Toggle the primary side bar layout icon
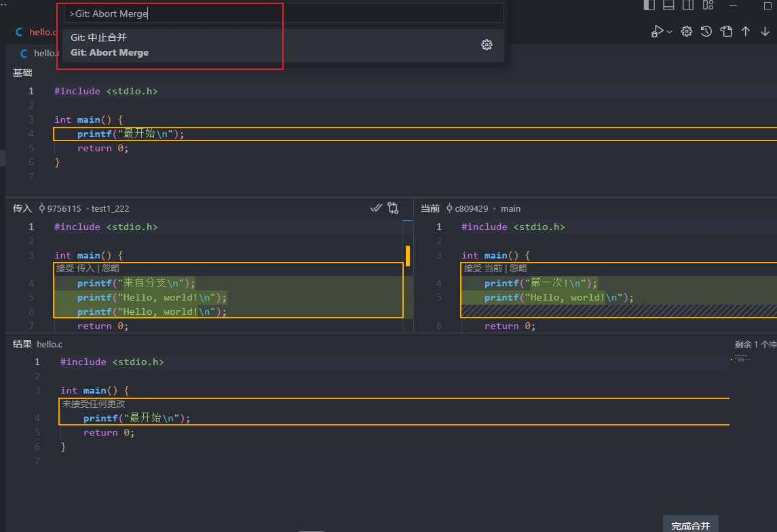 pos(649,5)
